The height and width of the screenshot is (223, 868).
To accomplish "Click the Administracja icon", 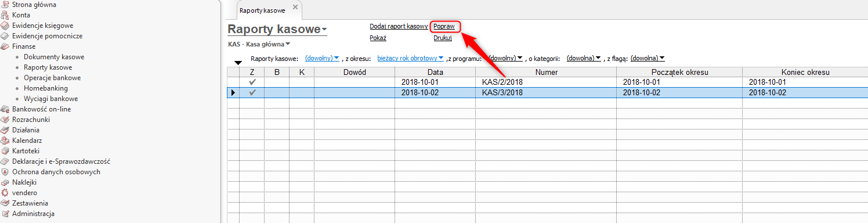I will click(5, 214).
